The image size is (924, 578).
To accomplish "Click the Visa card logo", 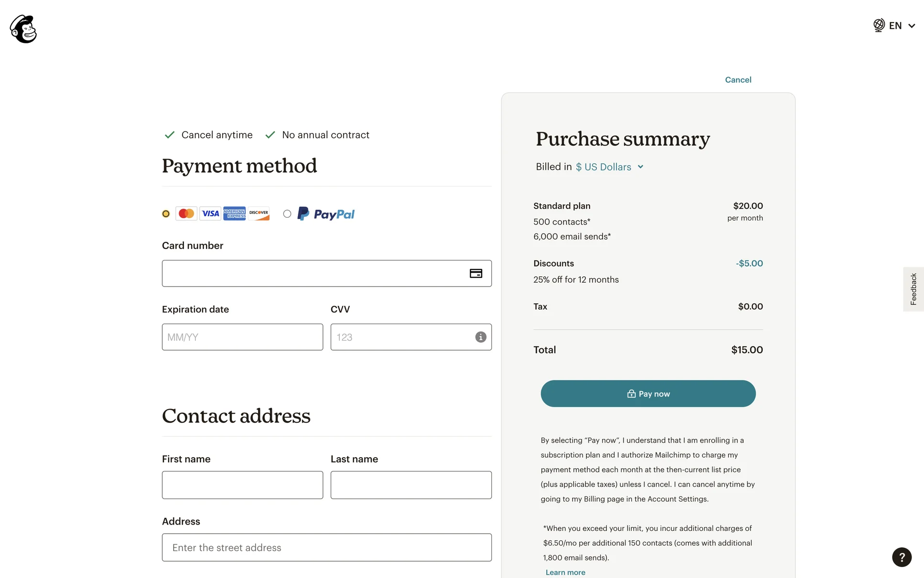I will [x=210, y=213].
